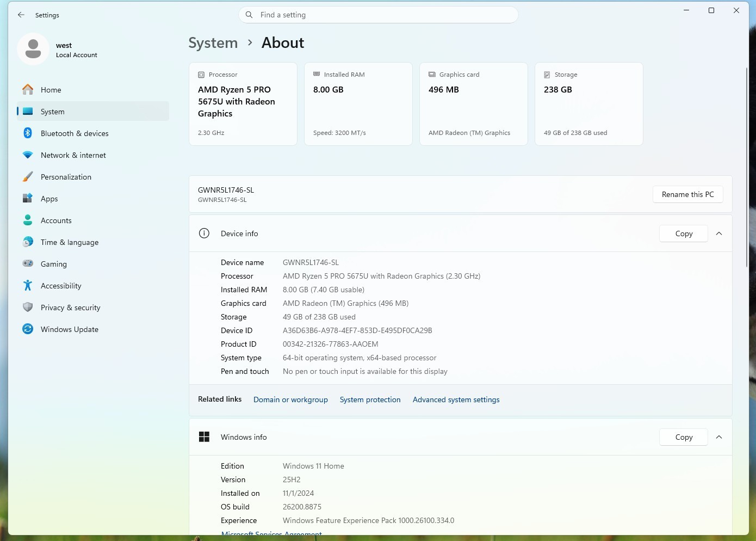Click the Storage drive icon
Image resolution: width=756 pixels, height=541 pixels.
pyautogui.click(x=547, y=75)
